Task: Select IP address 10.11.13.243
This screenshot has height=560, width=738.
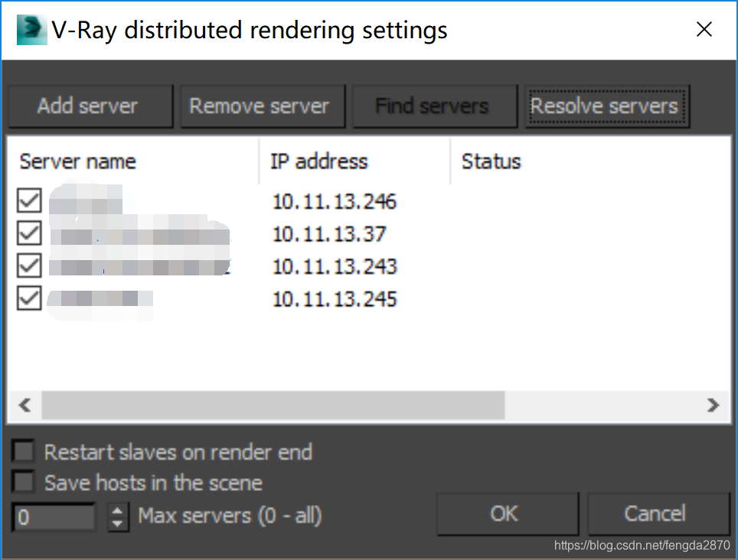Action: [x=335, y=266]
